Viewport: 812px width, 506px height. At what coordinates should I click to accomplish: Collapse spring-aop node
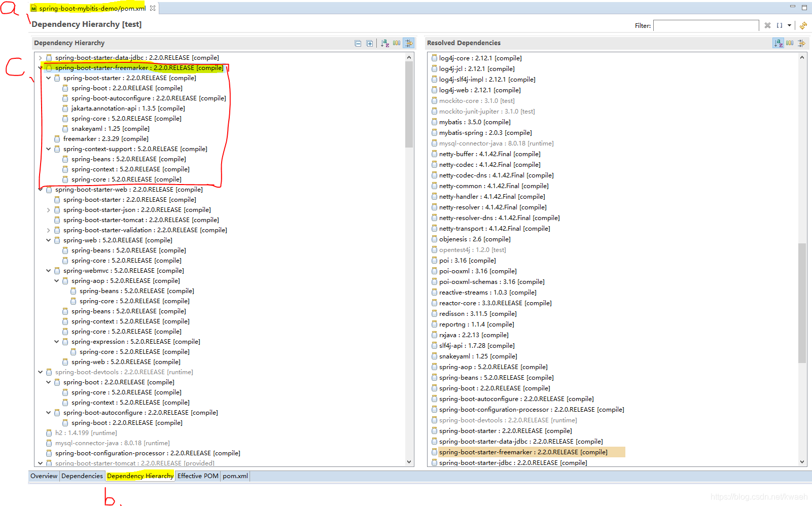click(57, 281)
